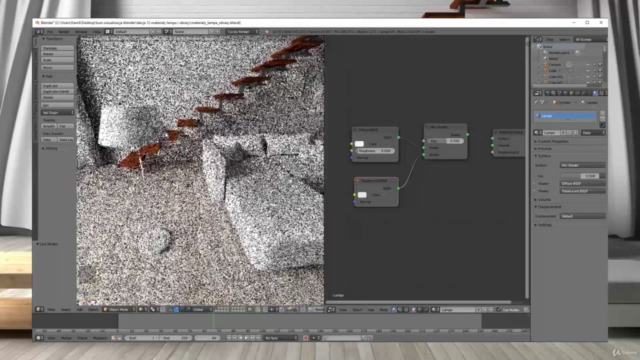This screenshot has width=640, height=360.
Task: Add a new material slot with plus icon
Action: (602, 113)
